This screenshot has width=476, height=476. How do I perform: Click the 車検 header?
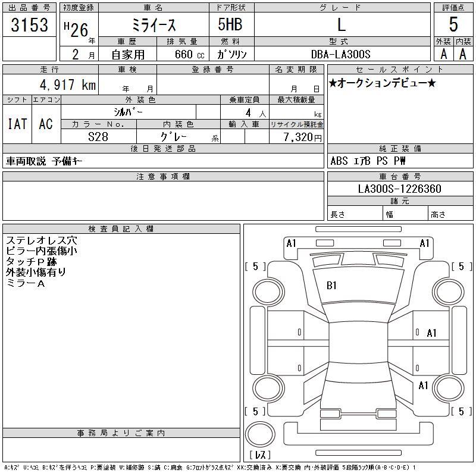pos(127,69)
